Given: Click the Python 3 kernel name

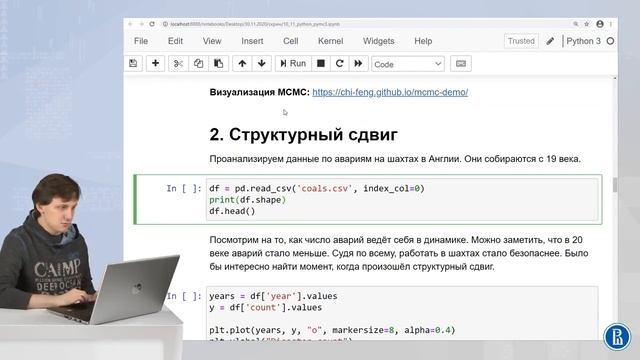Looking at the screenshot, I should [x=583, y=41].
